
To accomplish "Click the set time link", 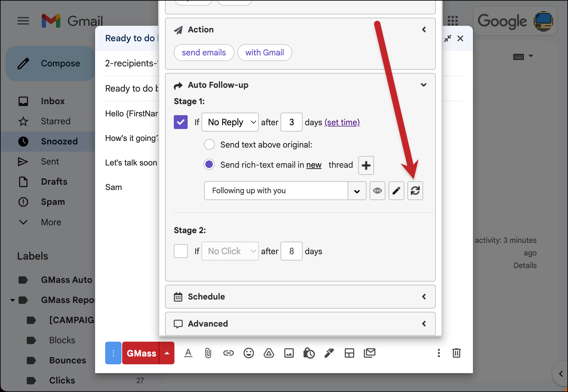I will (x=342, y=122).
